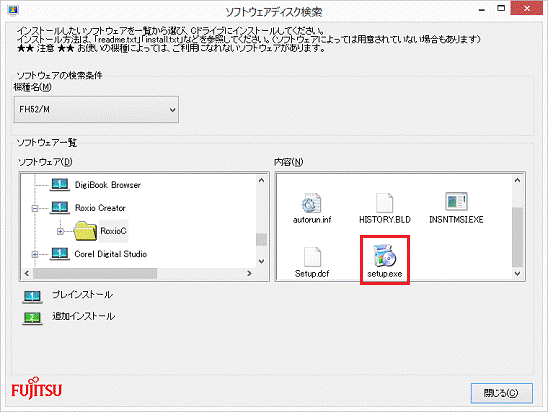Select the Setup.dcf file icon

click(x=312, y=257)
